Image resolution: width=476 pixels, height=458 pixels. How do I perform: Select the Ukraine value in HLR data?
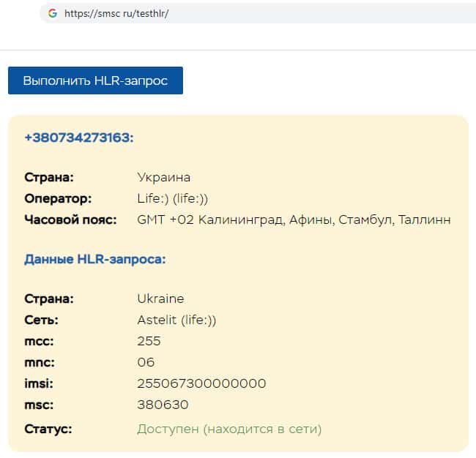(160, 299)
